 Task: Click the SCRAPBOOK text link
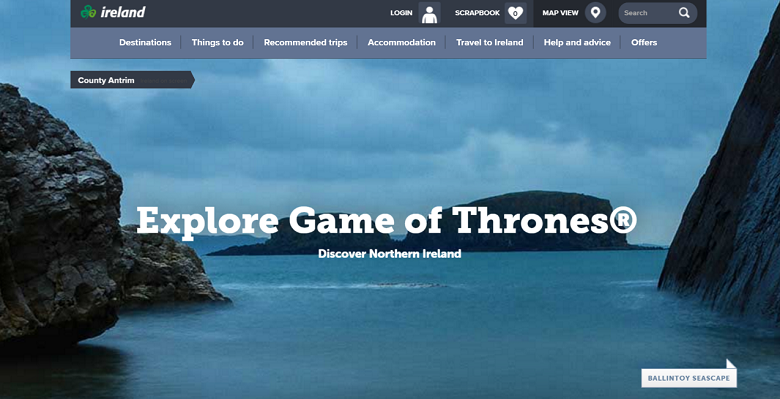(x=477, y=13)
